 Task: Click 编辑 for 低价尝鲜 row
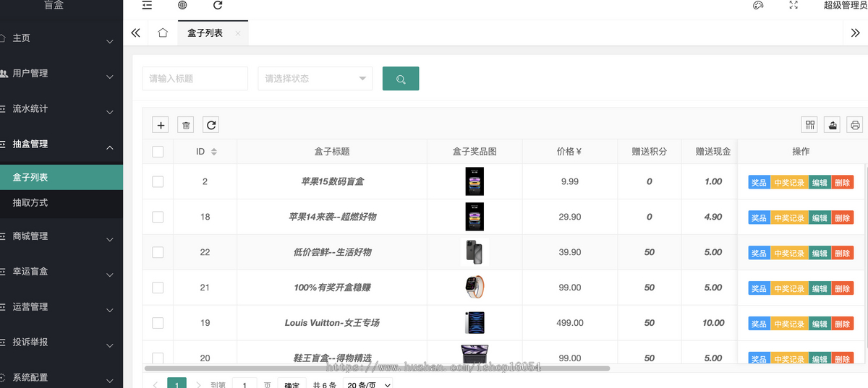tap(820, 254)
